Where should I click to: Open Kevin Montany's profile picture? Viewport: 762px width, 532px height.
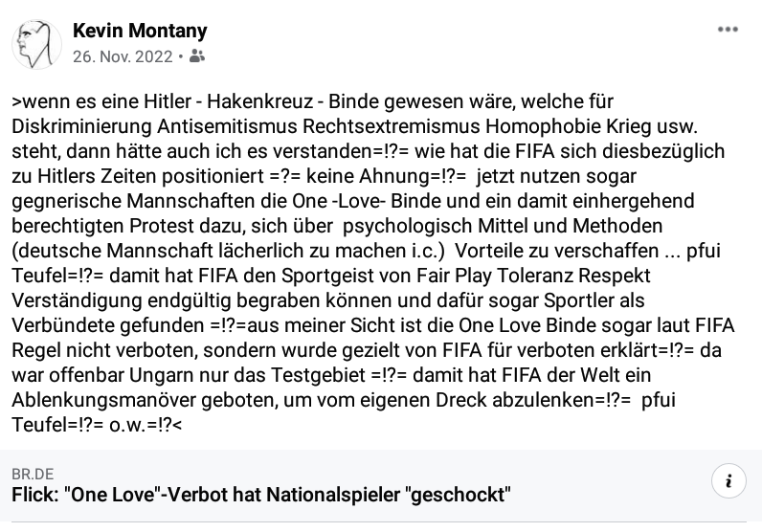pyautogui.click(x=36, y=44)
